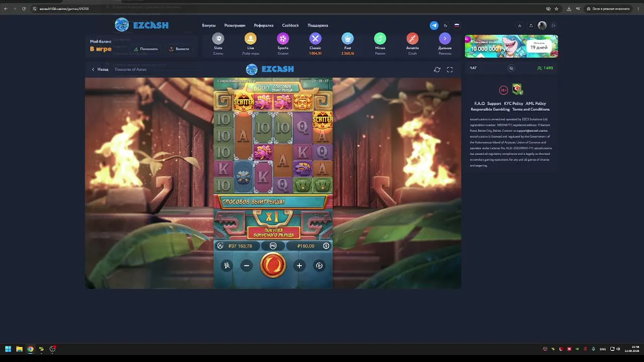The width and height of the screenshot is (644, 362).
Task: Open the browser downloads icon
Action: click(569, 9)
